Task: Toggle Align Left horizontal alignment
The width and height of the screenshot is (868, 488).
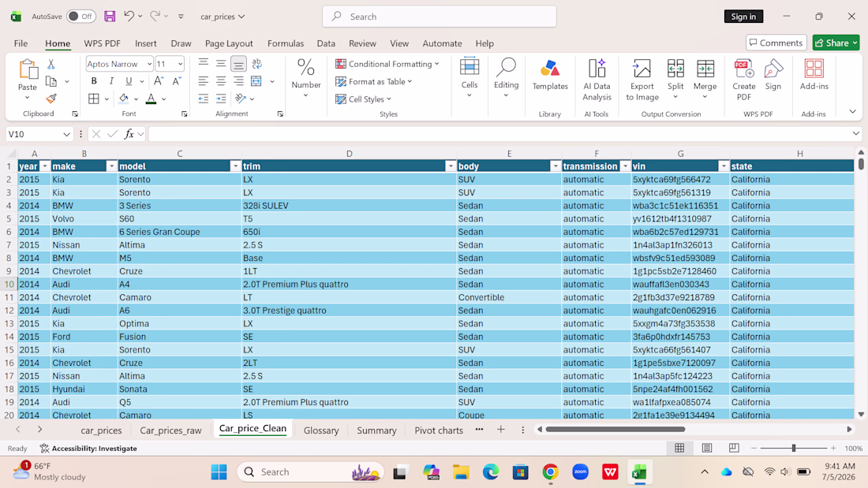Action: (x=204, y=81)
